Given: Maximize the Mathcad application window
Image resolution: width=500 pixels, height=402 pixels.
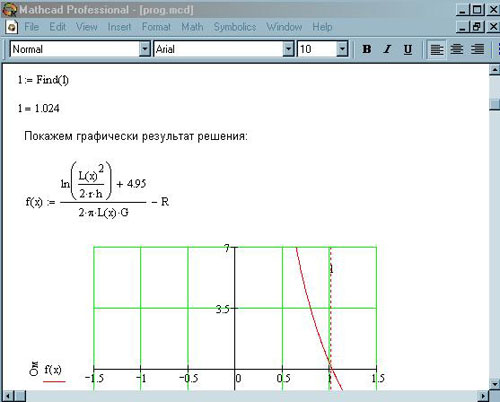Looking at the screenshot, I should (x=477, y=10).
